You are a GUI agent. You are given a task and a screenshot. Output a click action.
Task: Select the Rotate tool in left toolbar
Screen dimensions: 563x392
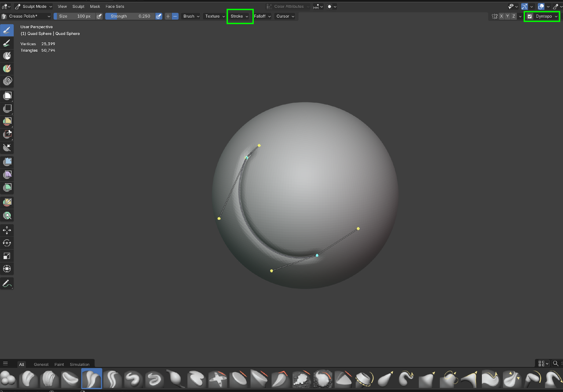tap(7, 243)
